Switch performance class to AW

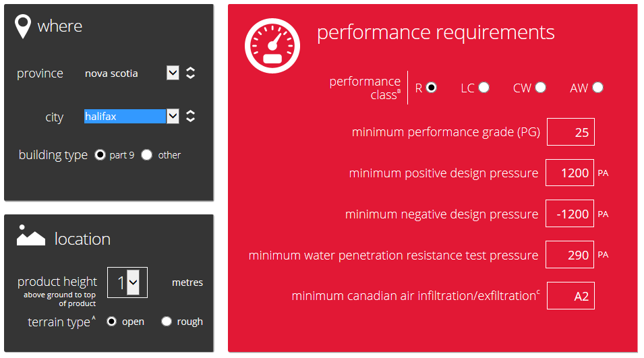[597, 88]
